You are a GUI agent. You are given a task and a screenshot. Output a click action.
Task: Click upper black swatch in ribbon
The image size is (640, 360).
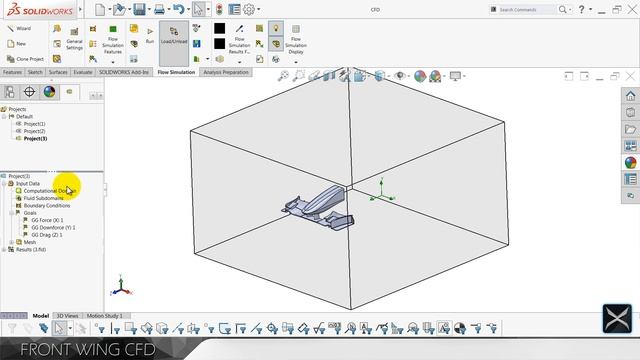220,28
